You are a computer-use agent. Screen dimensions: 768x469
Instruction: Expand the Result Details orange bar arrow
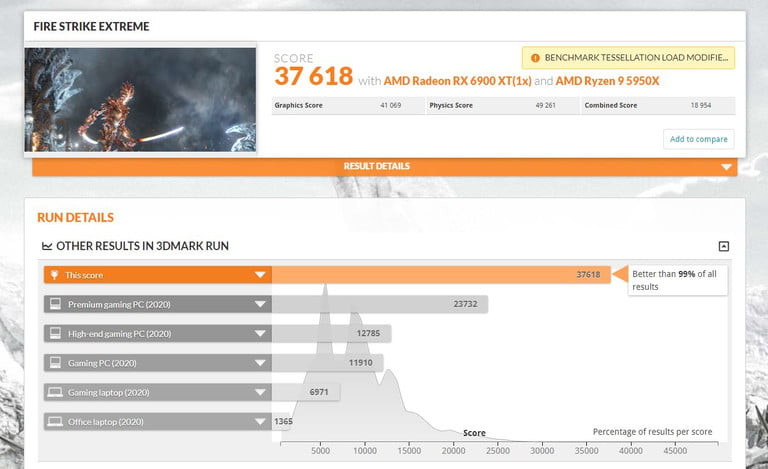726,167
